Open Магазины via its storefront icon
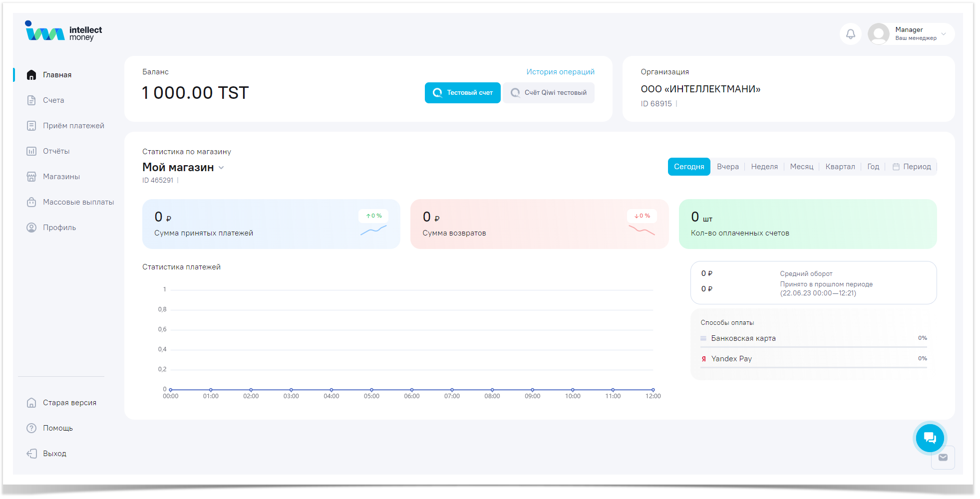 pyautogui.click(x=31, y=177)
